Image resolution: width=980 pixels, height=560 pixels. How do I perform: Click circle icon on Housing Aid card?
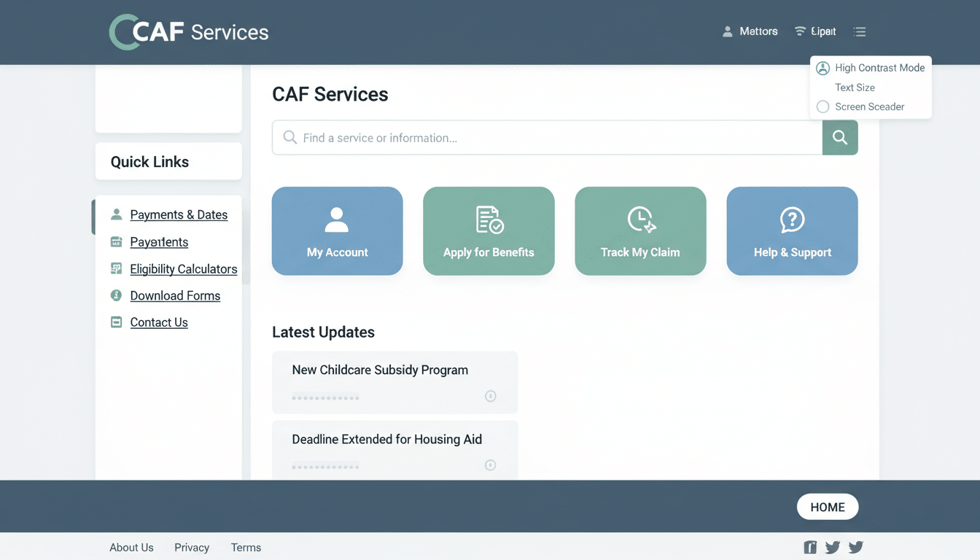click(491, 465)
